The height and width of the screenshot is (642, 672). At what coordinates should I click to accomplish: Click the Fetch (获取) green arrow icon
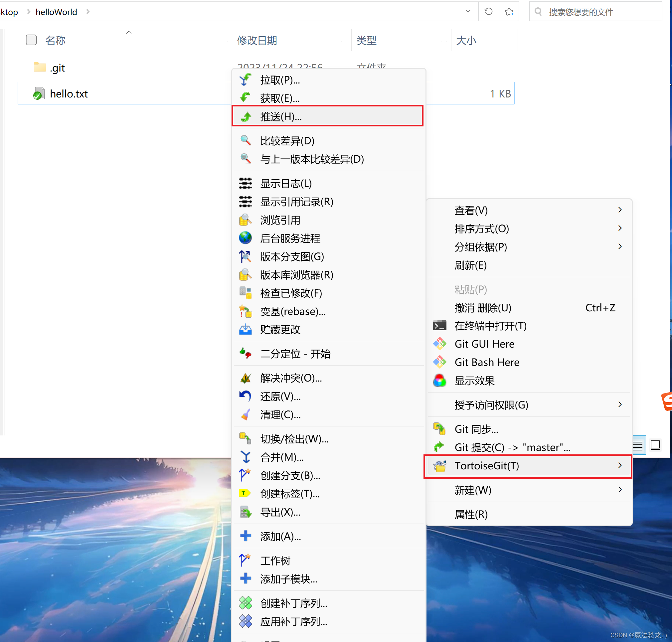[245, 98]
